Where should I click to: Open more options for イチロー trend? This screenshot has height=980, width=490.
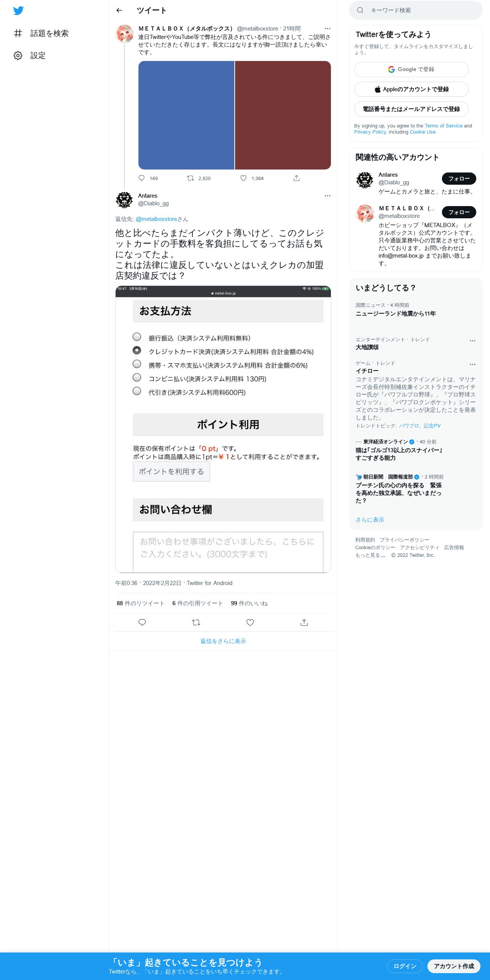[x=472, y=364]
